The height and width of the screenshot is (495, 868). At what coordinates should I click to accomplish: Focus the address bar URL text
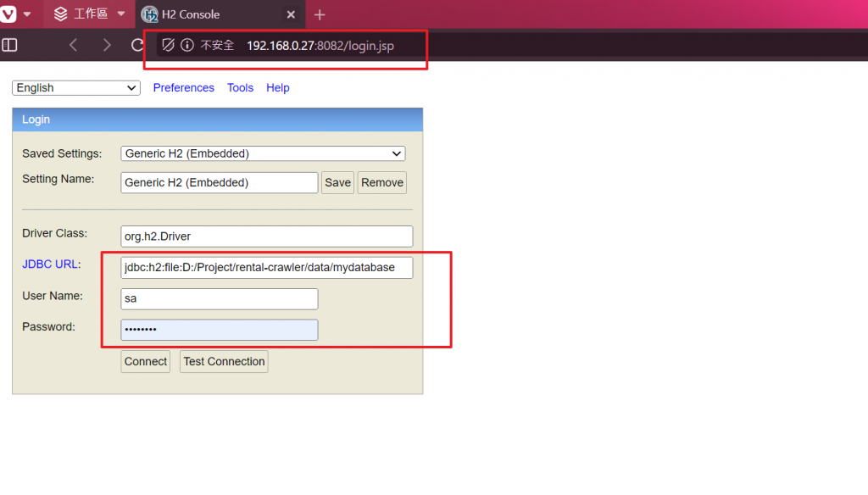(320, 46)
